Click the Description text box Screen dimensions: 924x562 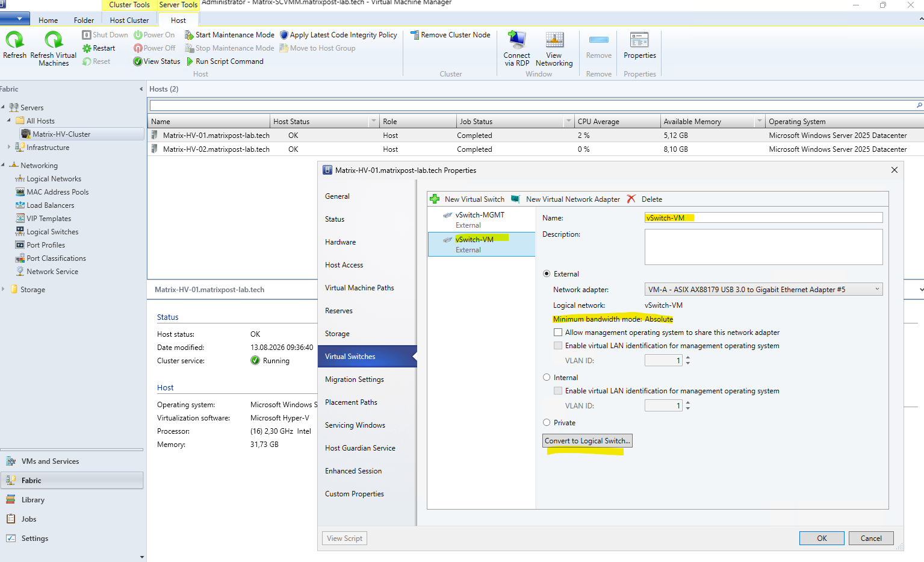763,247
